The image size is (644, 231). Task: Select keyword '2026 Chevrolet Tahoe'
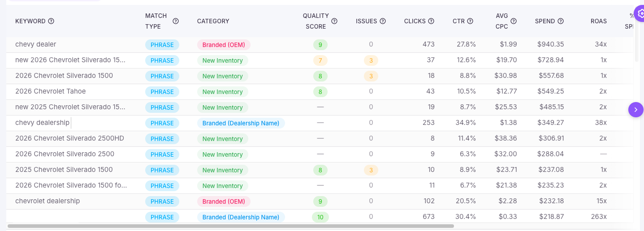click(51, 91)
